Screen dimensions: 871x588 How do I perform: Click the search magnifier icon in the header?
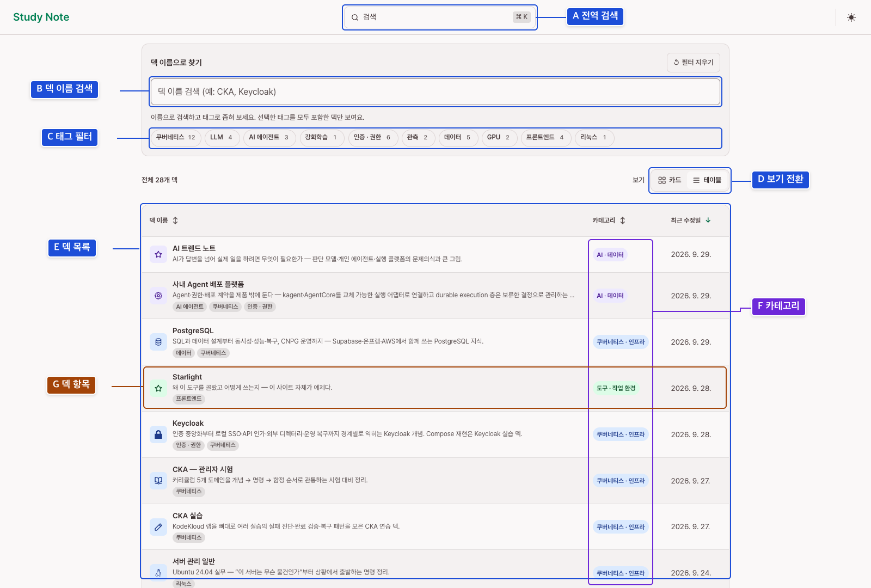pos(355,17)
